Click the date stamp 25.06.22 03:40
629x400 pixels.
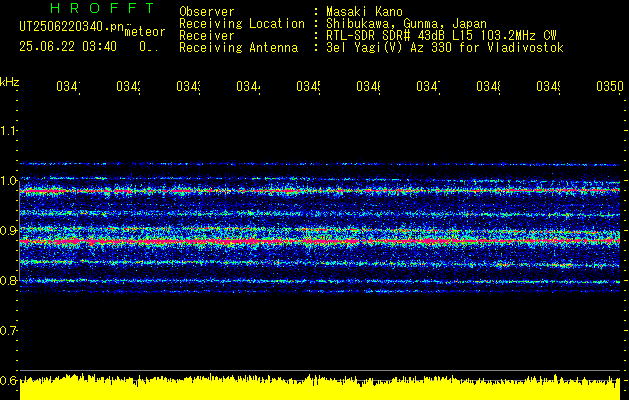[x=68, y=47]
